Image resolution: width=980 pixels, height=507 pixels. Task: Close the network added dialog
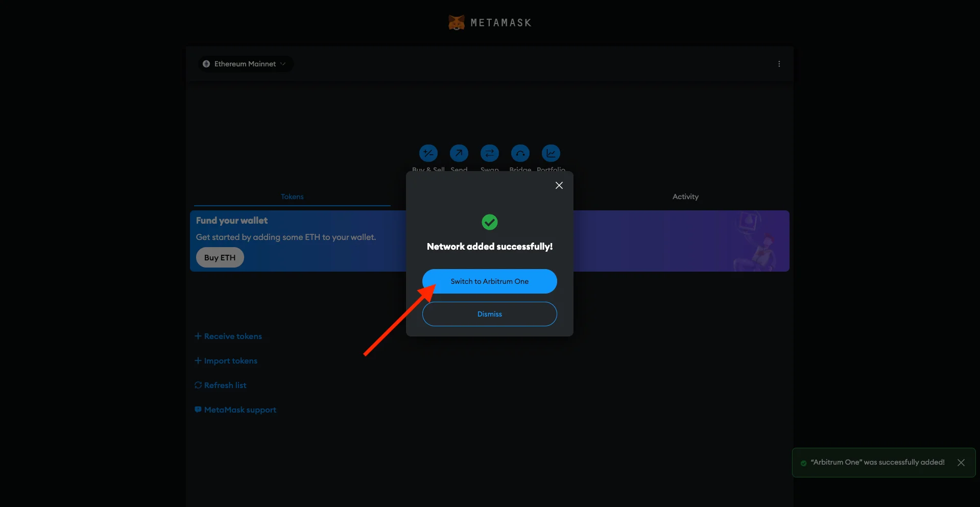(559, 185)
